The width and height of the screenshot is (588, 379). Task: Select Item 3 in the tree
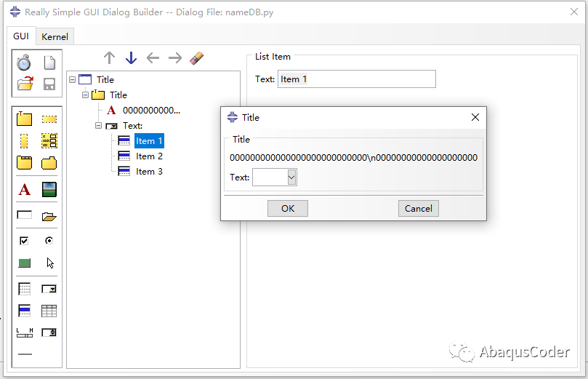(149, 172)
